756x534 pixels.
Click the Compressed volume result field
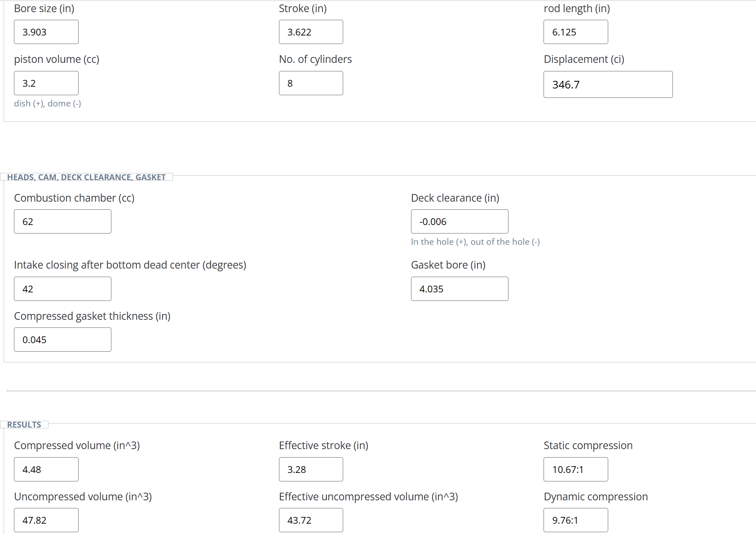point(46,469)
